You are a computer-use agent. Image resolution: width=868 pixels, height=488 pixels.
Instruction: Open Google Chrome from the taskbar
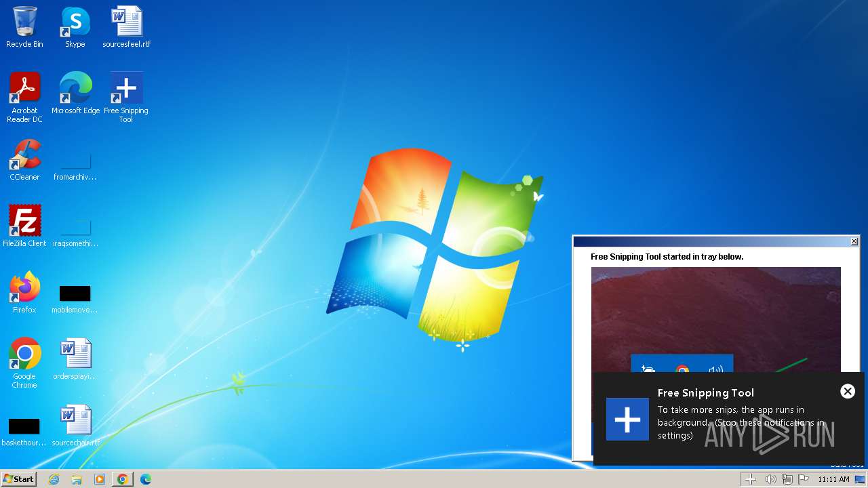123,479
